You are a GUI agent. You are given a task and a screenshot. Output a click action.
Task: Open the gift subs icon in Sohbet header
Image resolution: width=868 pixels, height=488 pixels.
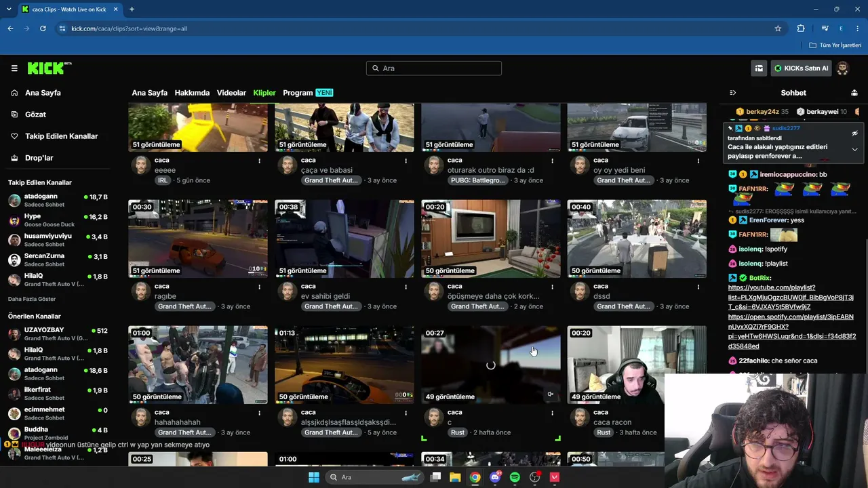854,93
